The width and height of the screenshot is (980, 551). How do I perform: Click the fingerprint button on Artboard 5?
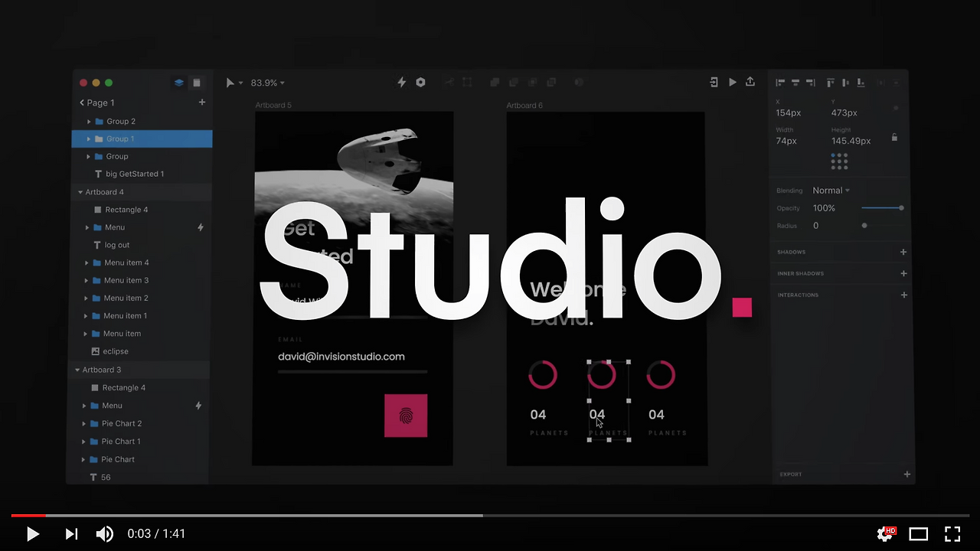pyautogui.click(x=406, y=416)
